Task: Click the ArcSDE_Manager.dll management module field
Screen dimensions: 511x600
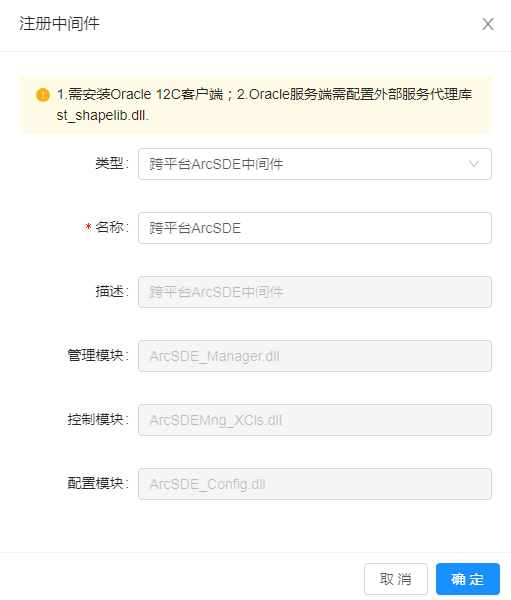Action: pos(315,356)
